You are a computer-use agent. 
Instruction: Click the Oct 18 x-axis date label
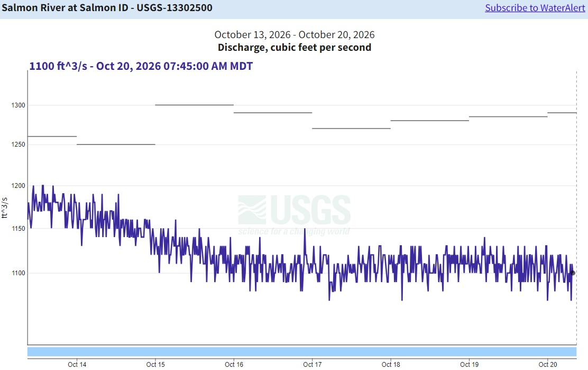click(x=391, y=364)
